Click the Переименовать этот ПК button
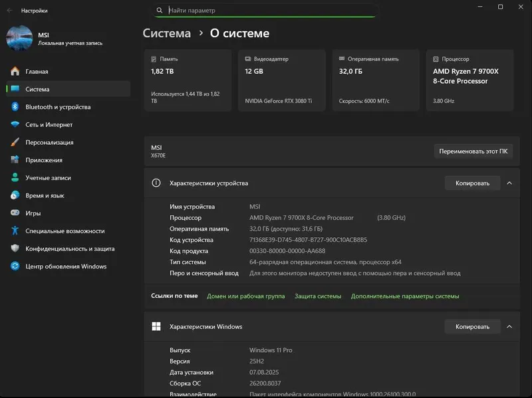 [x=473, y=151]
